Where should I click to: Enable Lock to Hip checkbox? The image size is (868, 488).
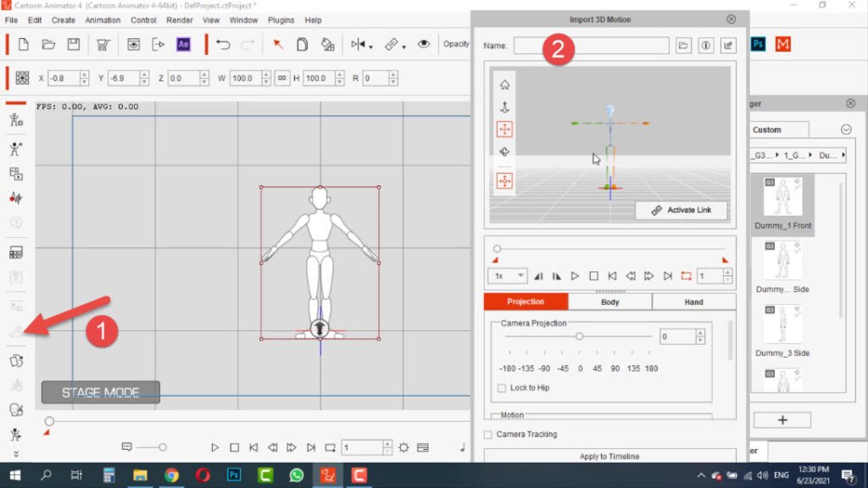coord(502,388)
